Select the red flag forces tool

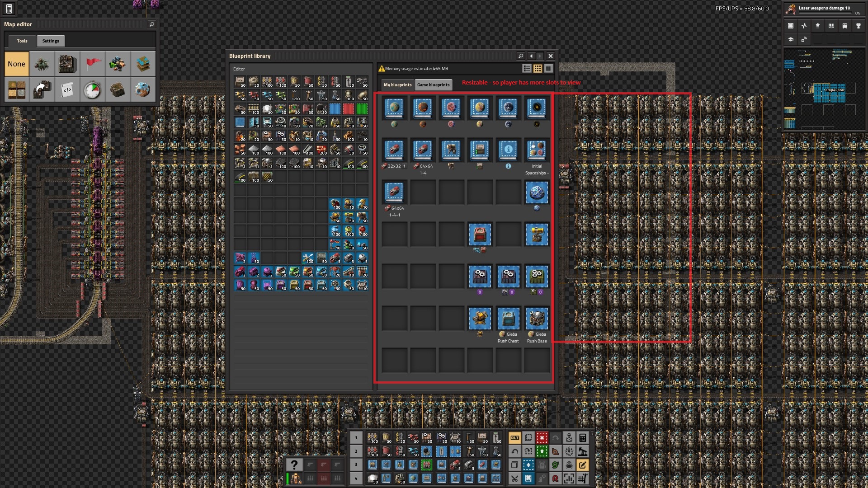[92, 64]
